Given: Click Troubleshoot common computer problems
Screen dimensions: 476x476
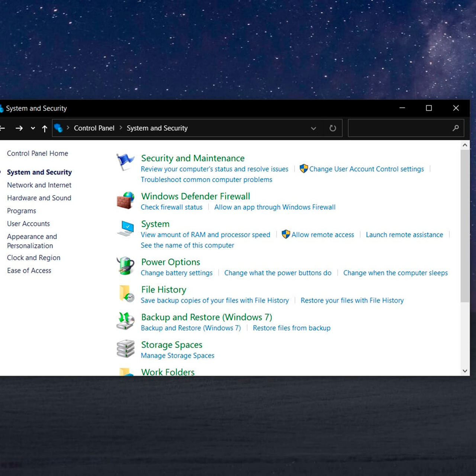Looking at the screenshot, I should (206, 180).
